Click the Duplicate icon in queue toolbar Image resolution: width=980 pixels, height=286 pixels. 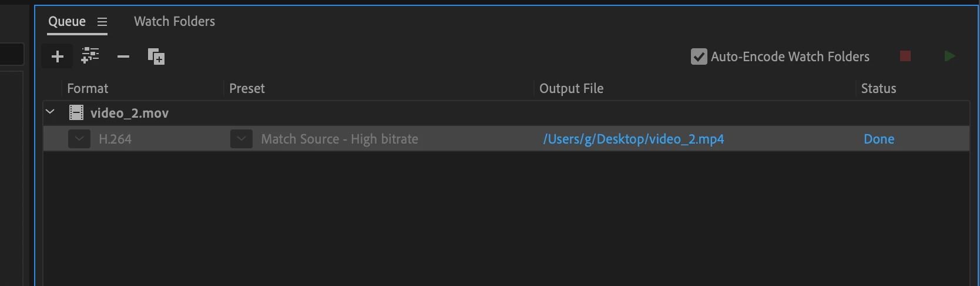156,56
